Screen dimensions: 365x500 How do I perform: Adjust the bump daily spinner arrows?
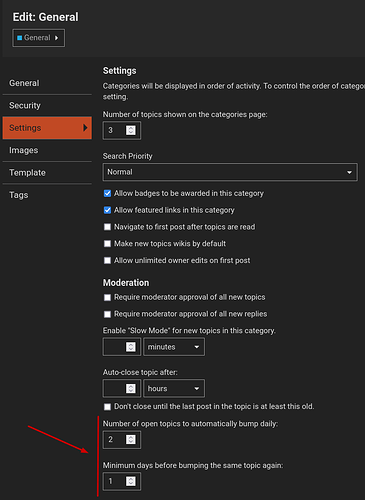(x=131, y=440)
